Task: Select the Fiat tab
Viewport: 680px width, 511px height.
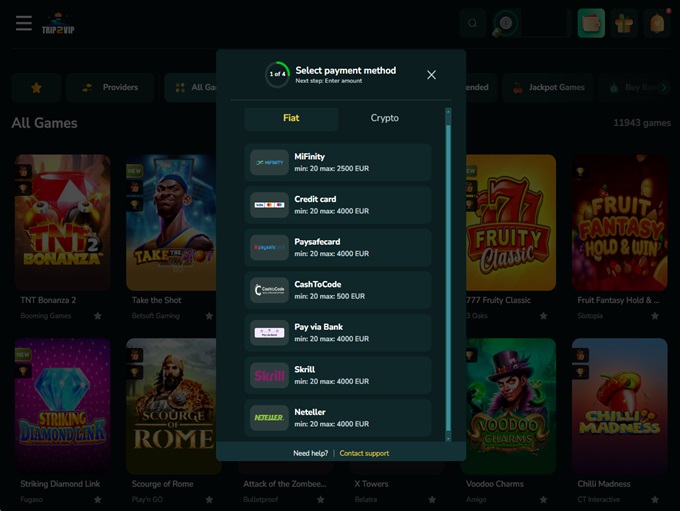Action: (291, 118)
